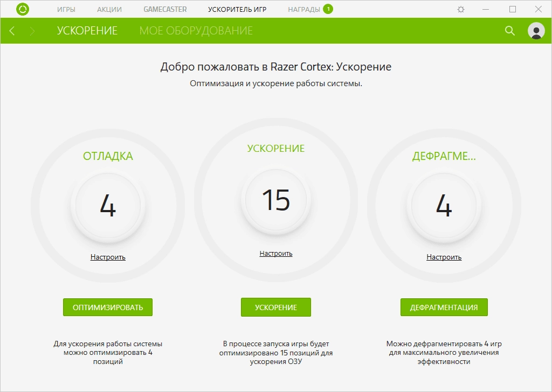Screen dimensions: 552x392
Task: Click the center circle showing 15
Action: tap(276, 200)
